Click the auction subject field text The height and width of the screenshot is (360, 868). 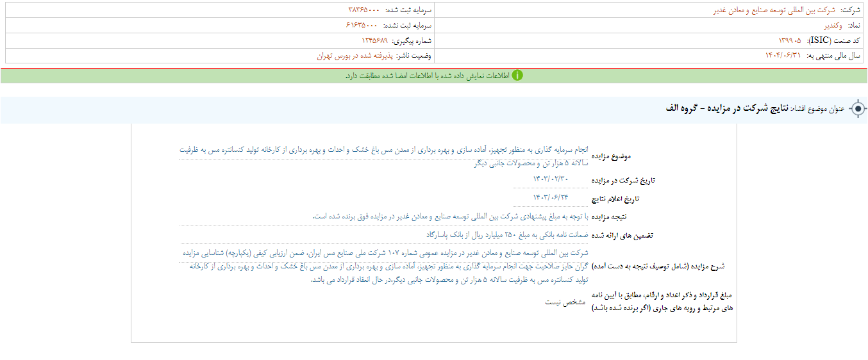383,156
